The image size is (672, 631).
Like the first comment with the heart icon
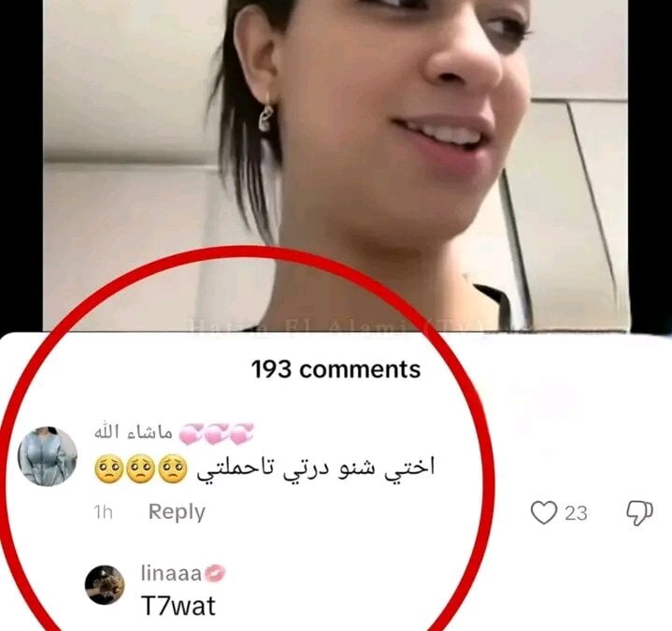[543, 512]
